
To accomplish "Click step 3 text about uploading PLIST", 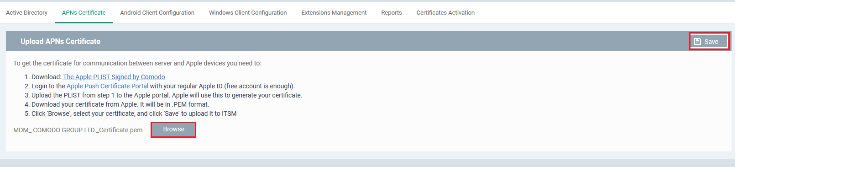I will 167,95.
